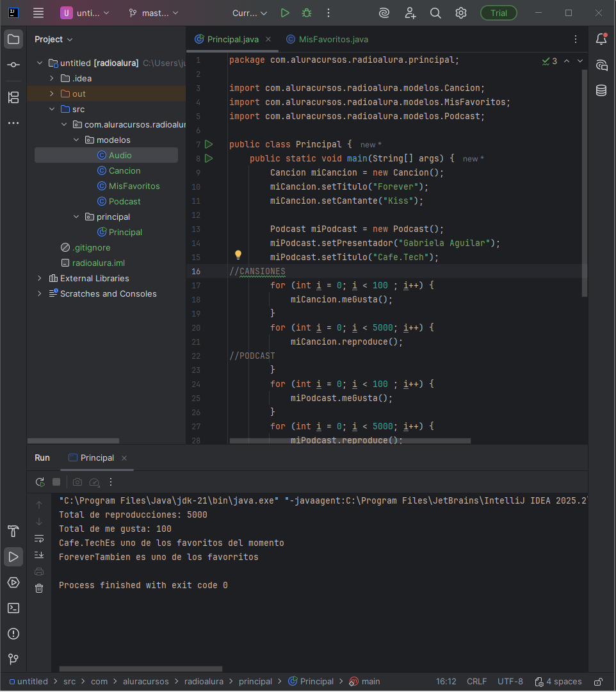Open the Build hammer tool window
The width and height of the screenshot is (616, 692).
[13, 531]
